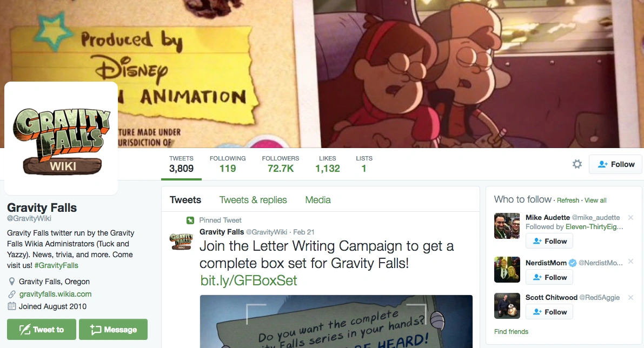Dismiss NerdistMom suggestion with X
The height and width of the screenshot is (348, 644).
(631, 262)
